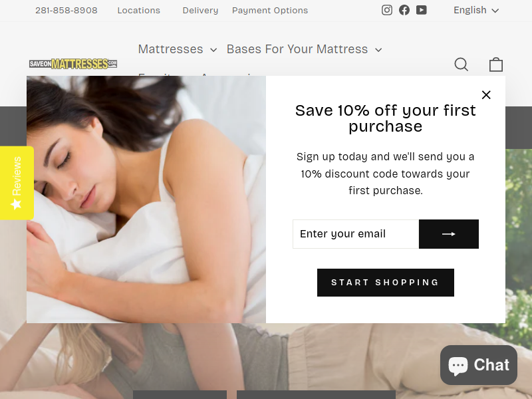Click the search magnifier icon
The width and height of the screenshot is (532, 399).
pyautogui.click(x=462, y=64)
